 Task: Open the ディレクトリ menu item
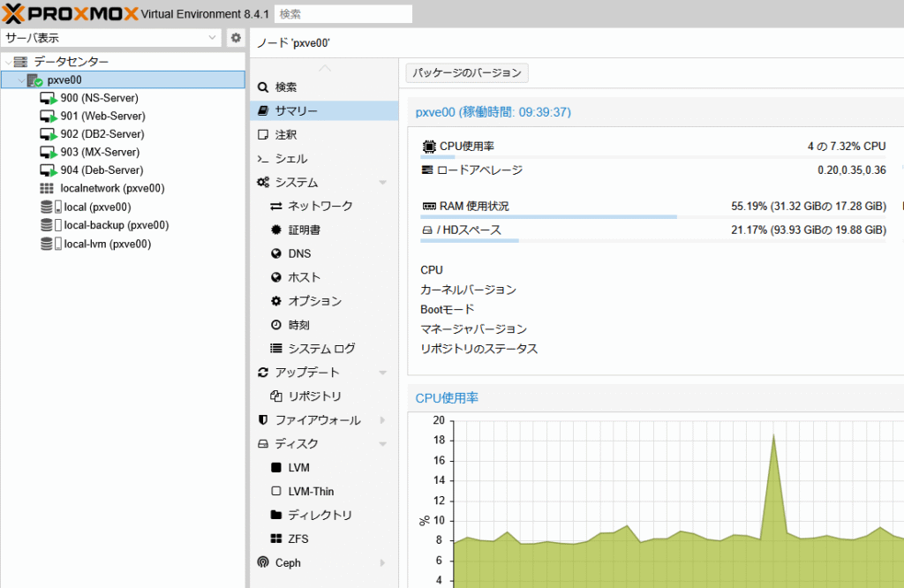[325, 515]
